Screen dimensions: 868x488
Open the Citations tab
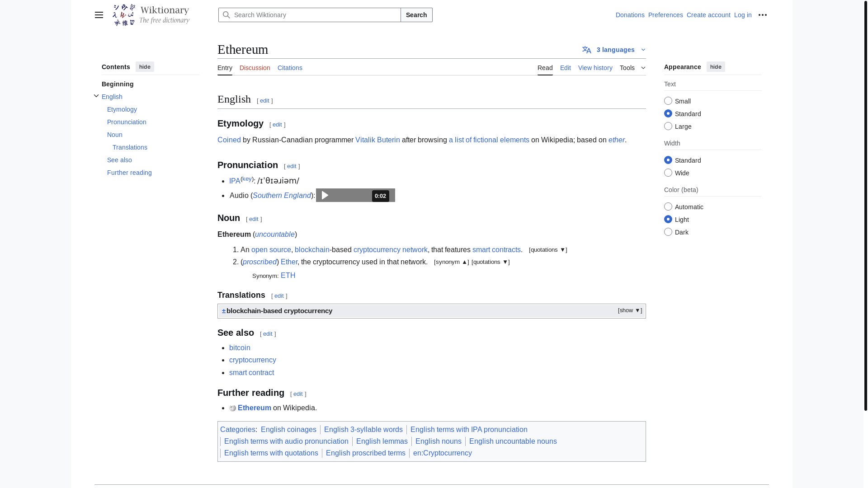[290, 68]
